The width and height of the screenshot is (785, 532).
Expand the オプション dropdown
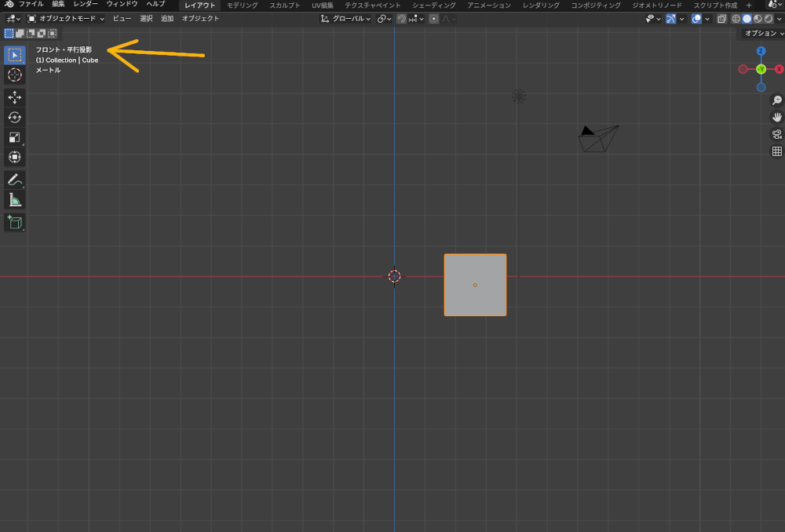click(762, 34)
